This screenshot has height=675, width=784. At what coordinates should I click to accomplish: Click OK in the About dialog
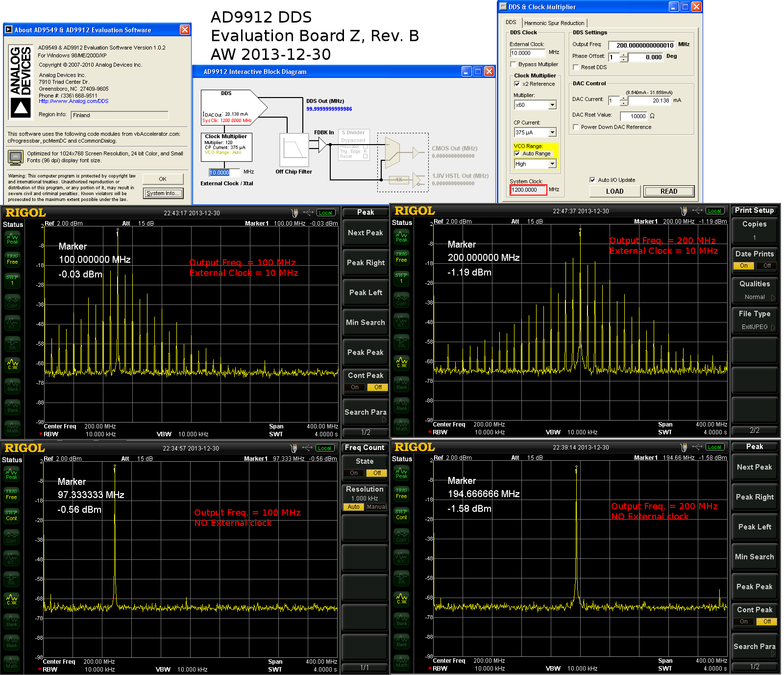click(x=163, y=179)
